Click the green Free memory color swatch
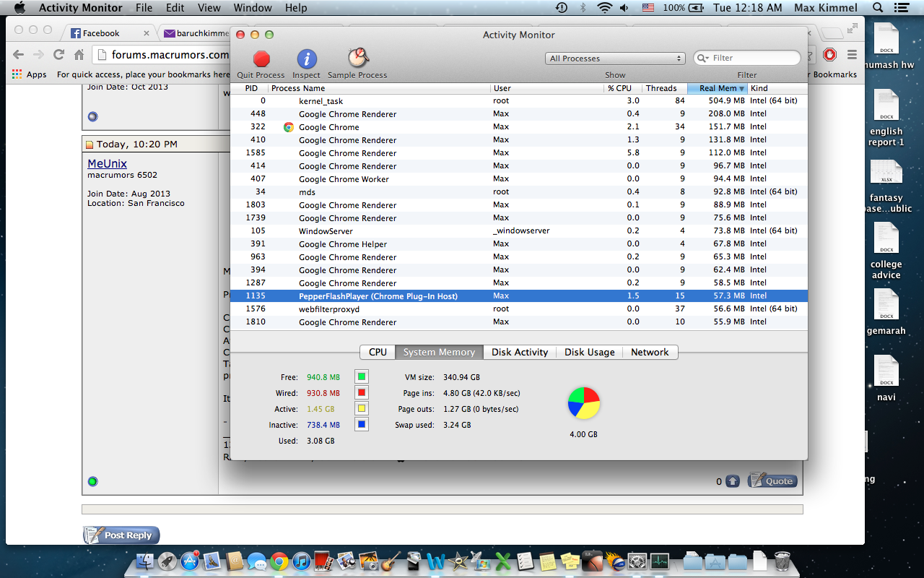Image resolution: width=924 pixels, height=578 pixels. point(362,376)
